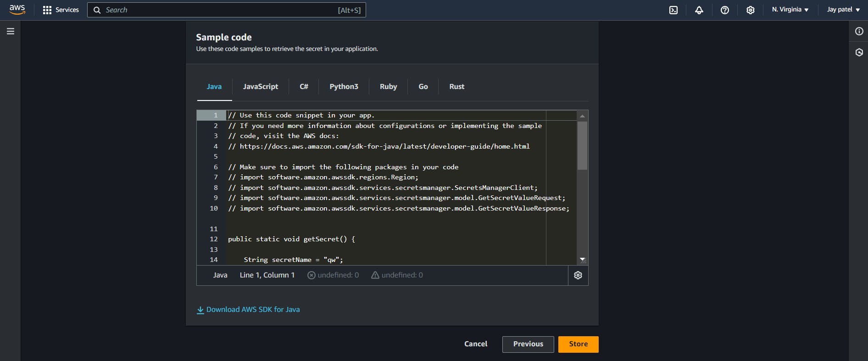
Task: Switch to the Rust tab
Action: click(x=456, y=87)
